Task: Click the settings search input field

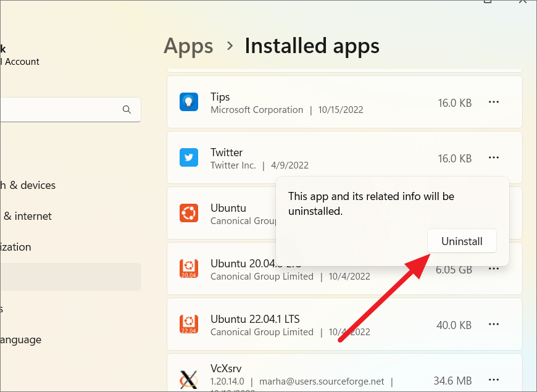Action: point(70,110)
